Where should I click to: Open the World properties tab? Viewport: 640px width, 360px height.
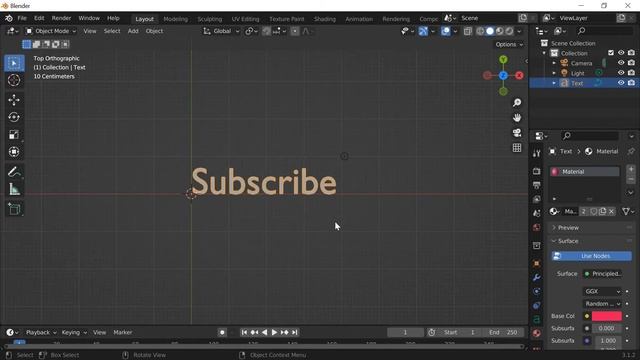coord(536,227)
